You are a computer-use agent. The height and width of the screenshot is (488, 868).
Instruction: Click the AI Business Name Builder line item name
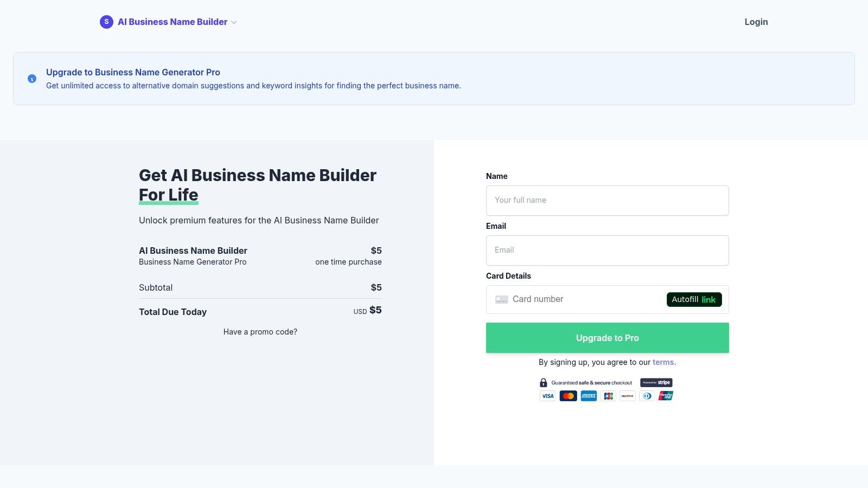point(193,251)
